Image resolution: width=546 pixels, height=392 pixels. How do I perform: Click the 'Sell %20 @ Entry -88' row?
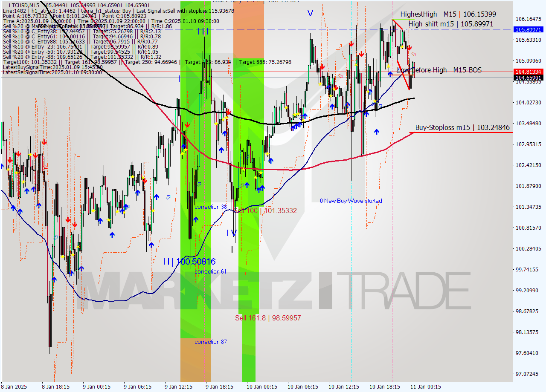82,57
